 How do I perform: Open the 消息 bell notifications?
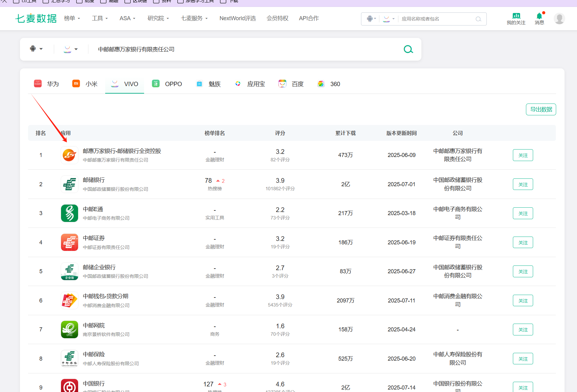tap(539, 16)
